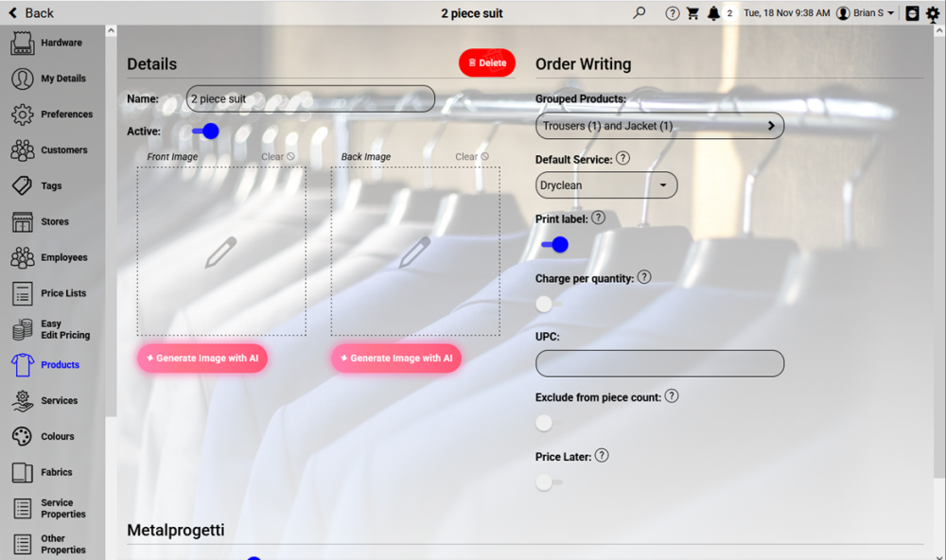Image resolution: width=946 pixels, height=560 pixels.
Task: Click the Price Lists document icon
Action: coord(23,293)
